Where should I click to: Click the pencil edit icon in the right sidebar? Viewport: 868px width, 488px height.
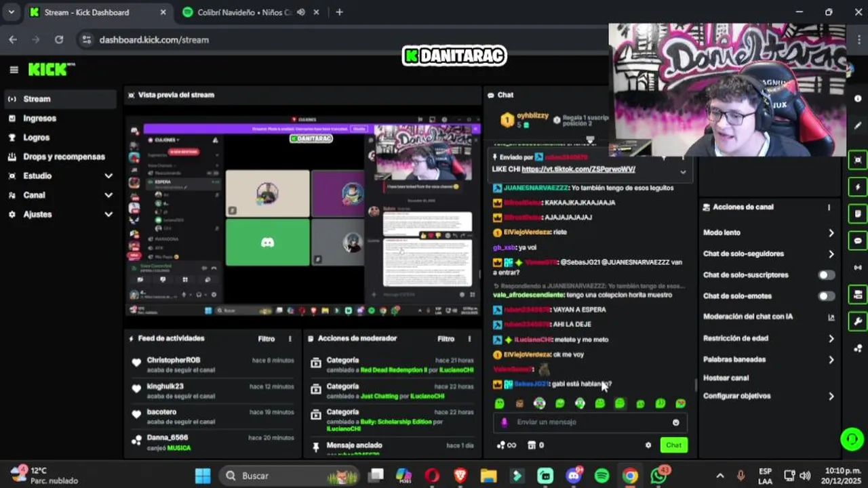[858, 125]
